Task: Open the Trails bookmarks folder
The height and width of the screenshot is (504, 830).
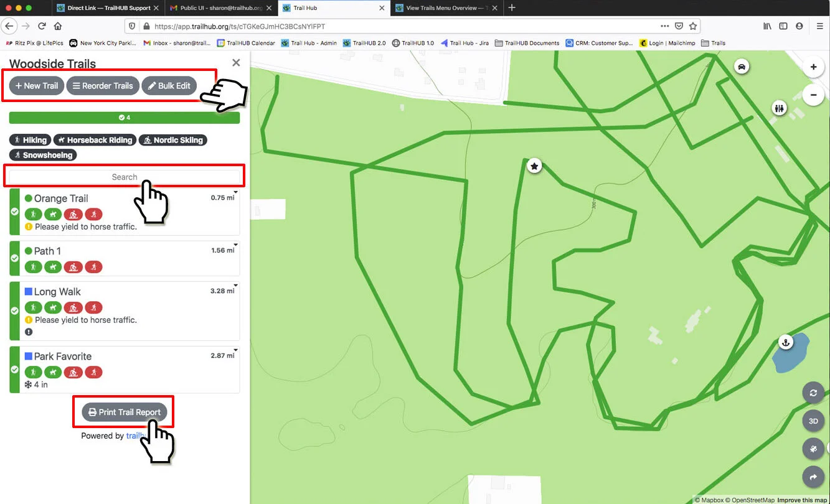Action: coord(713,43)
